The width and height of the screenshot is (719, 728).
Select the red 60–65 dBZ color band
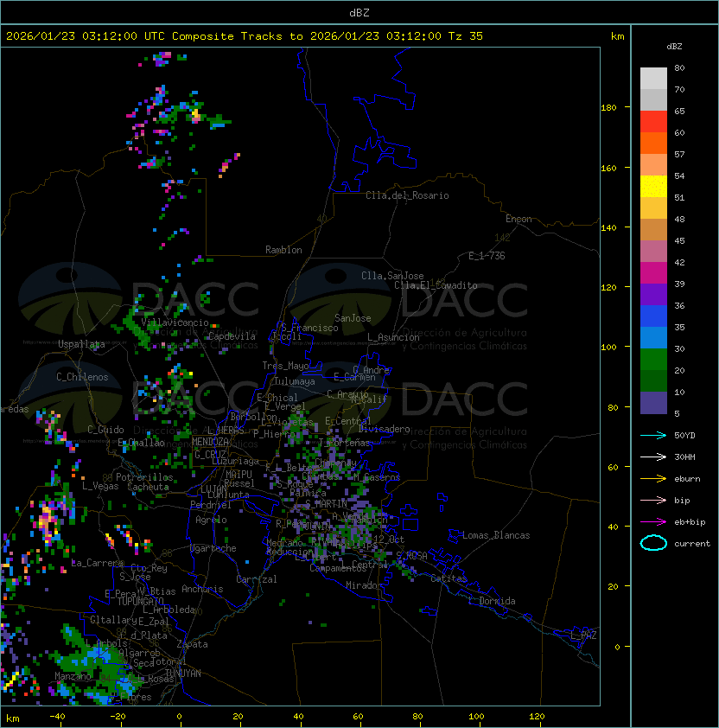pyautogui.click(x=653, y=122)
